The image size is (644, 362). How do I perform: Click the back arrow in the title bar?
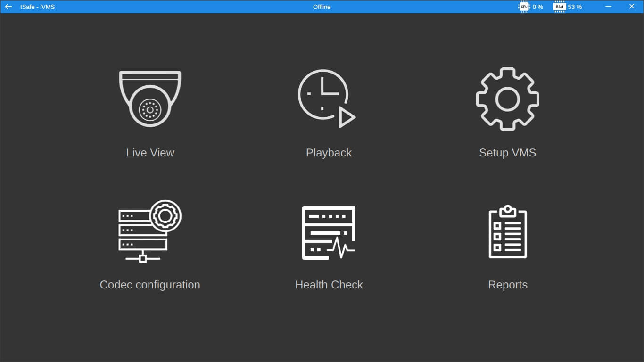(x=8, y=7)
